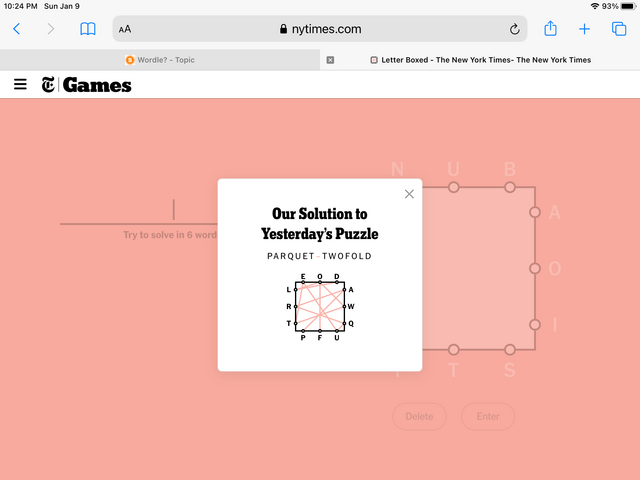Click the solved letter box diagram thumbnail
The height and width of the screenshot is (480, 640).
pos(320,307)
